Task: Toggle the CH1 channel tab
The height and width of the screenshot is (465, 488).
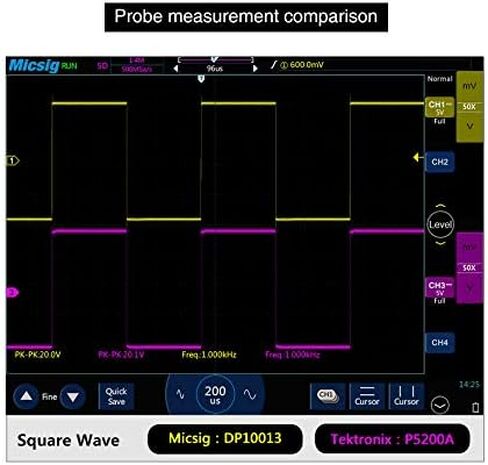Action: (x=440, y=107)
